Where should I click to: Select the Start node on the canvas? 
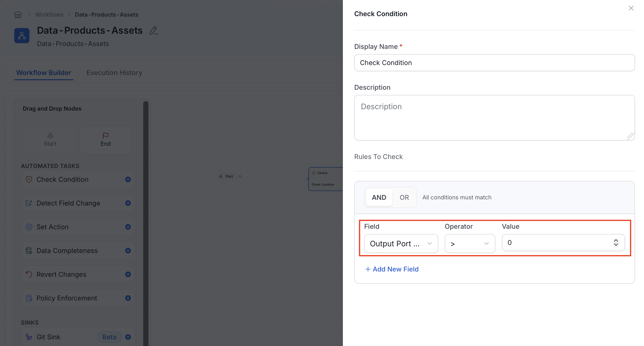tap(228, 176)
